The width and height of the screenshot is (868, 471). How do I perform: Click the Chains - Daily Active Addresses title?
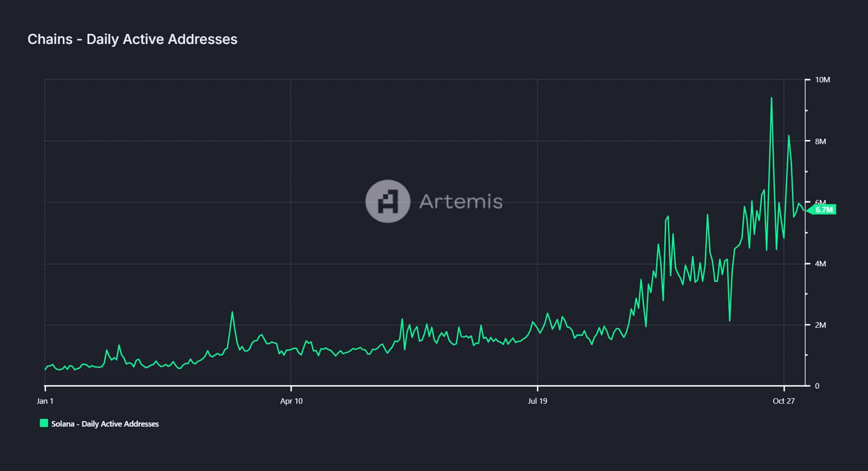pos(132,39)
